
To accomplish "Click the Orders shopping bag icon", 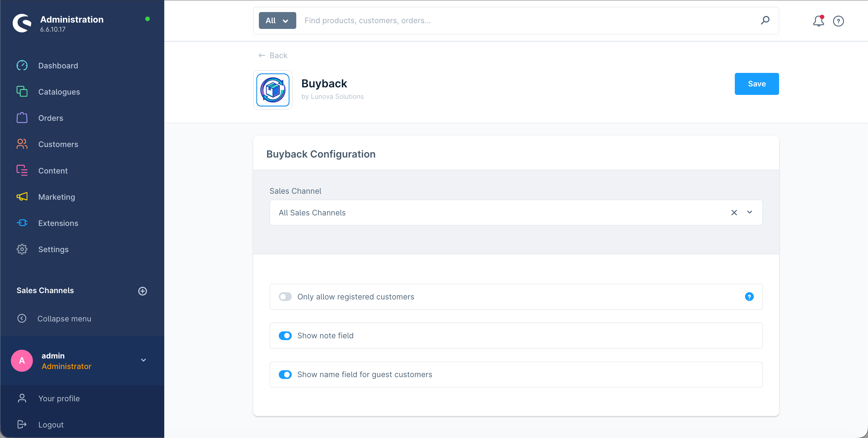I will (22, 118).
